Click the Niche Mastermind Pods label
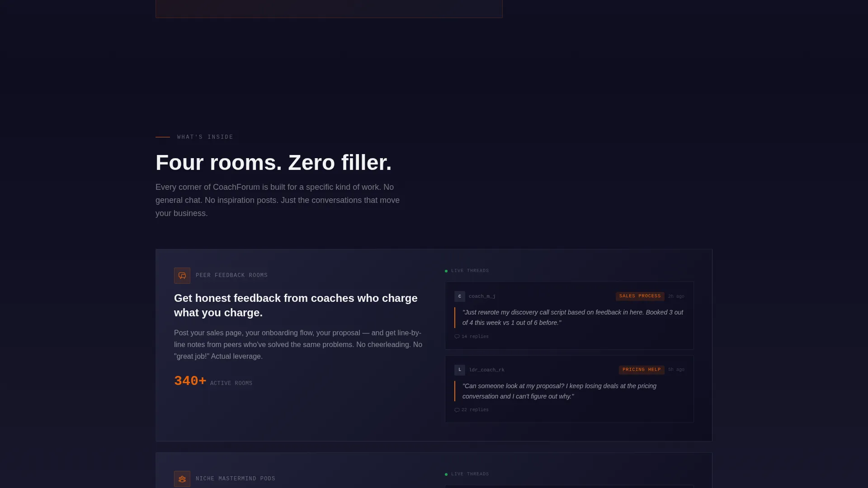868x488 pixels. [236, 479]
